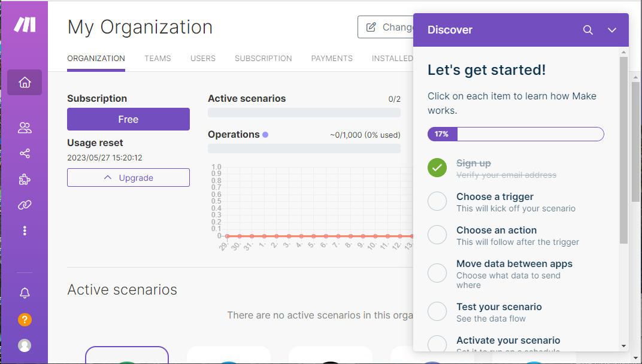Image resolution: width=642 pixels, height=364 pixels.
Task: Check Move data between apps circle
Action: point(437,273)
